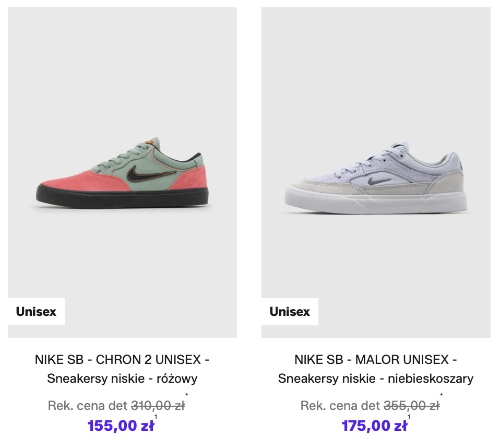Viewport: 500px width, 448px height.
Task: Click the asterisk footnote beside 355,00 zł
Action: [x=442, y=396]
